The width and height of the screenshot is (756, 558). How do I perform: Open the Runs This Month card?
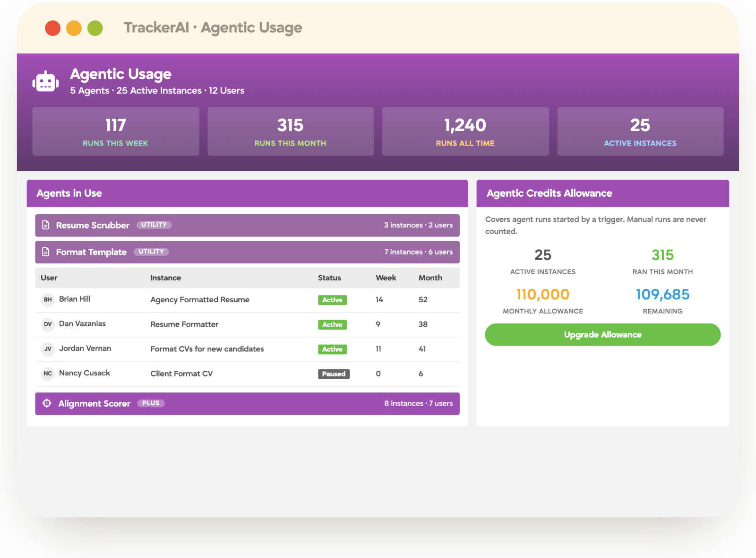click(291, 131)
